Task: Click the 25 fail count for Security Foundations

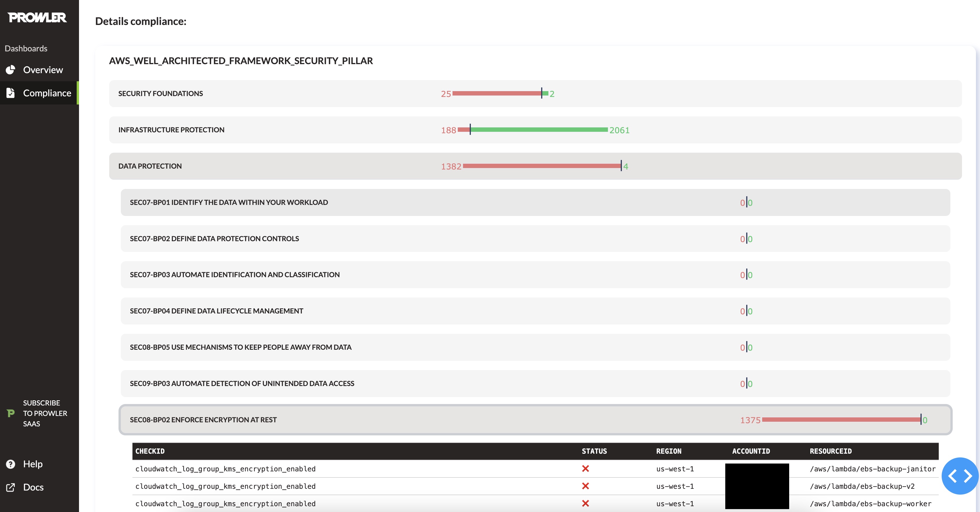Action: click(x=446, y=94)
